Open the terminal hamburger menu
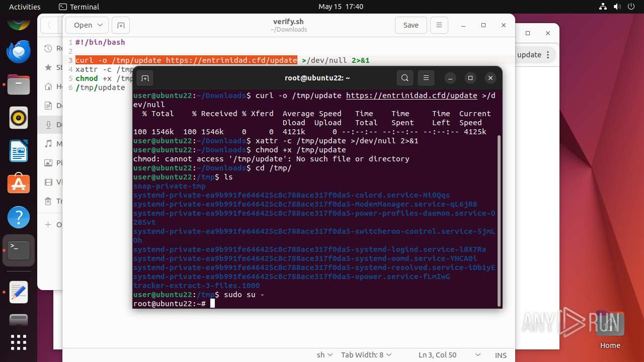The height and width of the screenshot is (362, 644). pyautogui.click(x=426, y=78)
